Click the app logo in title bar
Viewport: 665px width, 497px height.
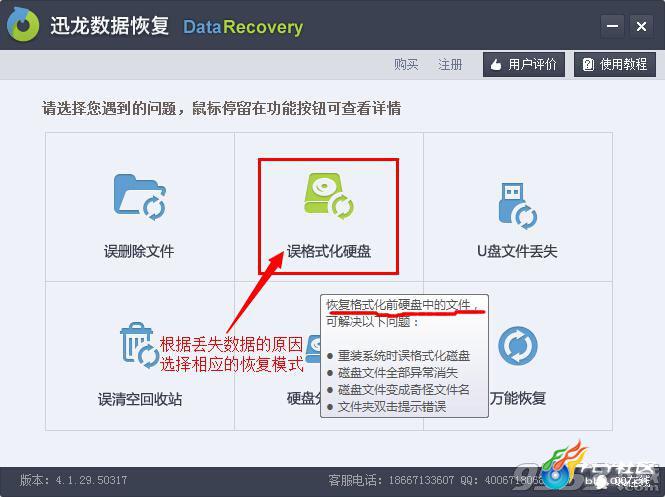coord(23,25)
